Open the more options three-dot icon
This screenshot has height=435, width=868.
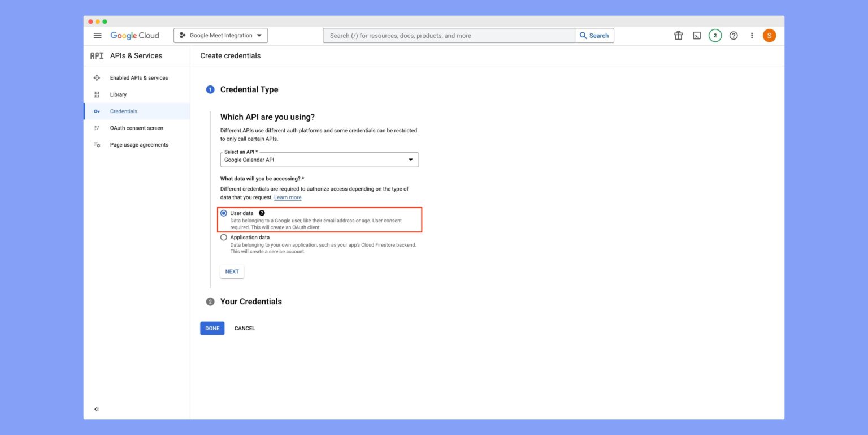point(752,35)
